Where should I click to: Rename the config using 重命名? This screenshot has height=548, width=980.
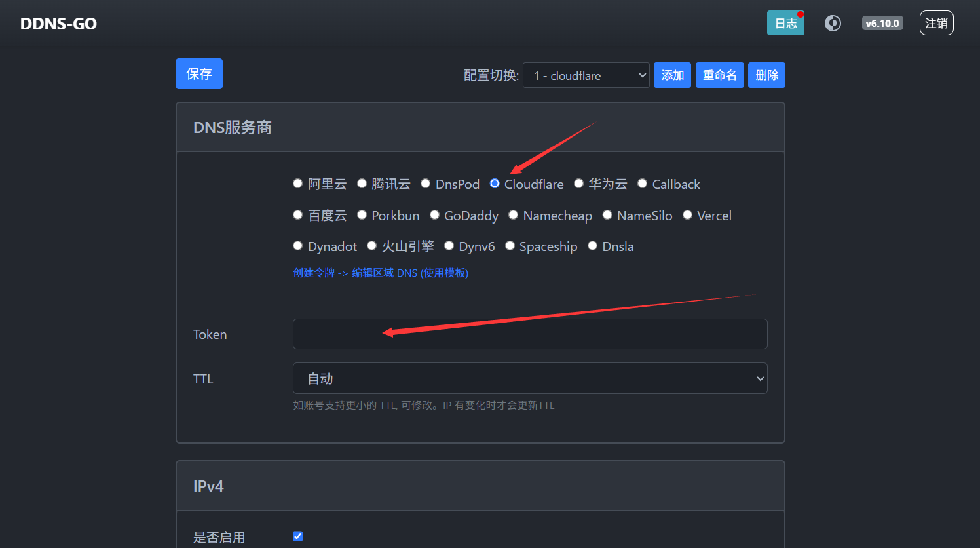(x=719, y=75)
